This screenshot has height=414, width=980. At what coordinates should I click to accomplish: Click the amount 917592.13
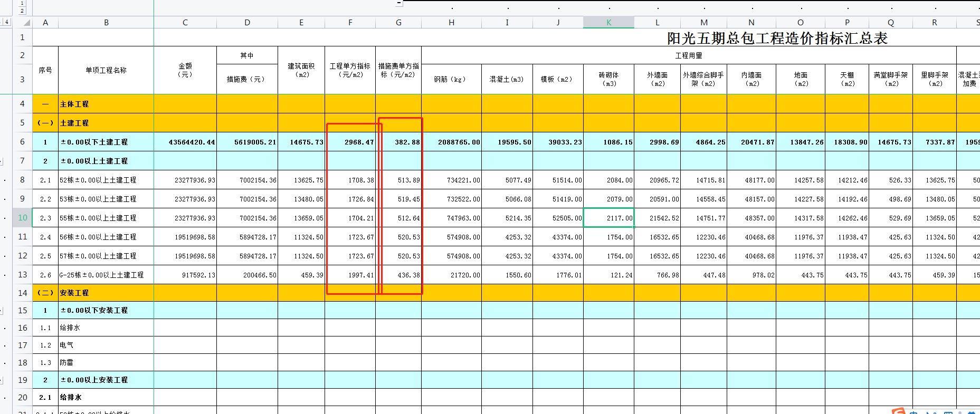point(185,275)
